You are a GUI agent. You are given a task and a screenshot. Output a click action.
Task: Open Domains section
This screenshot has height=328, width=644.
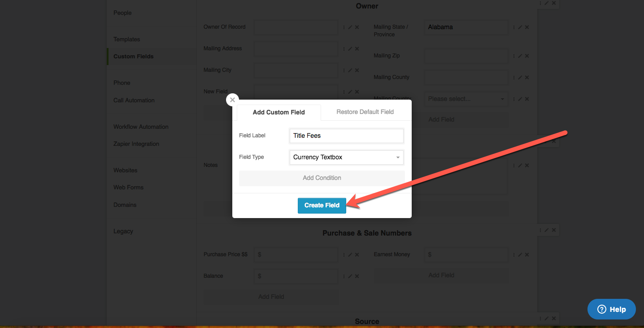(x=125, y=205)
